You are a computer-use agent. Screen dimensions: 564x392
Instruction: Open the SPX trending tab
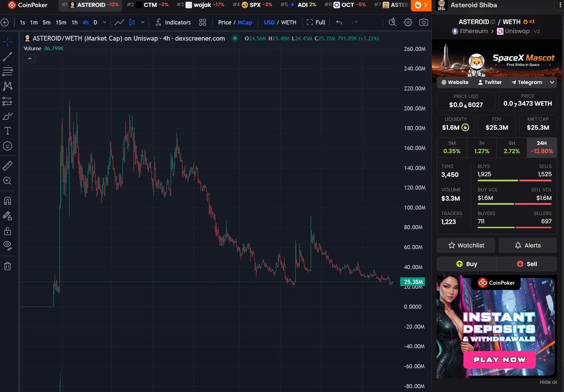pos(252,5)
